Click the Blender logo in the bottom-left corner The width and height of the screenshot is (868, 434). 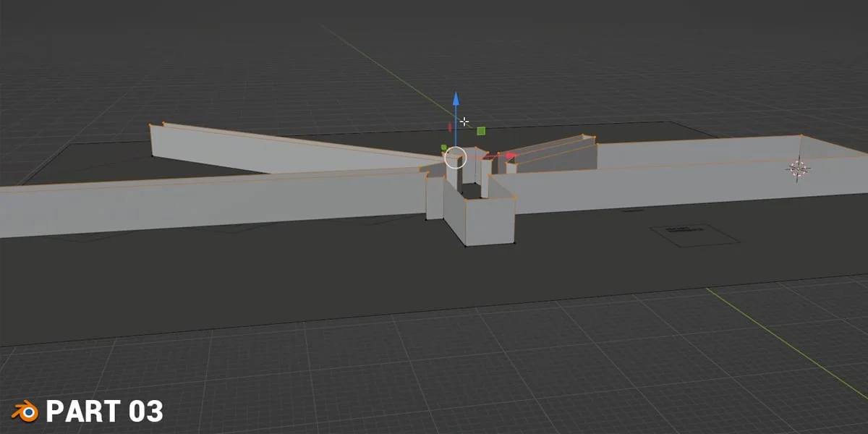(27, 411)
